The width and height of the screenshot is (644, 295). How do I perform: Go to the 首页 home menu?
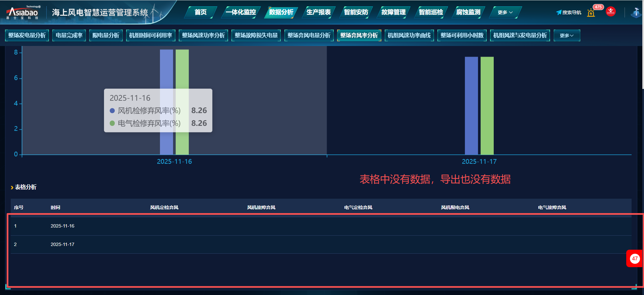pyautogui.click(x=201, y=12)
